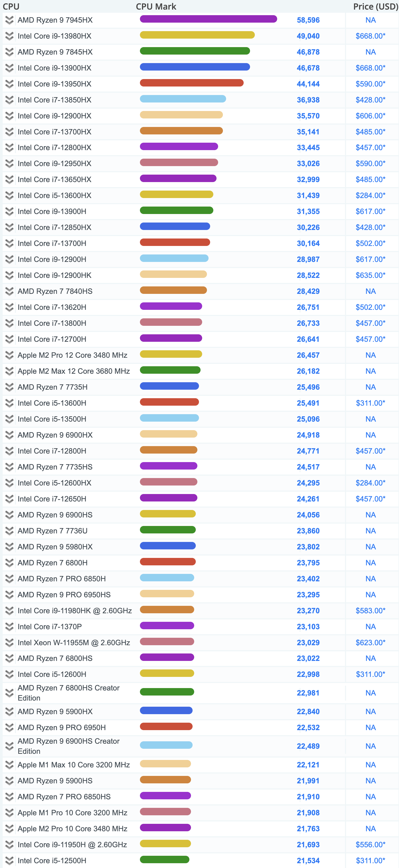Open the Intel Core i9-13950HX CPU link
The image size is (399, 868).
tap(55, 84)
